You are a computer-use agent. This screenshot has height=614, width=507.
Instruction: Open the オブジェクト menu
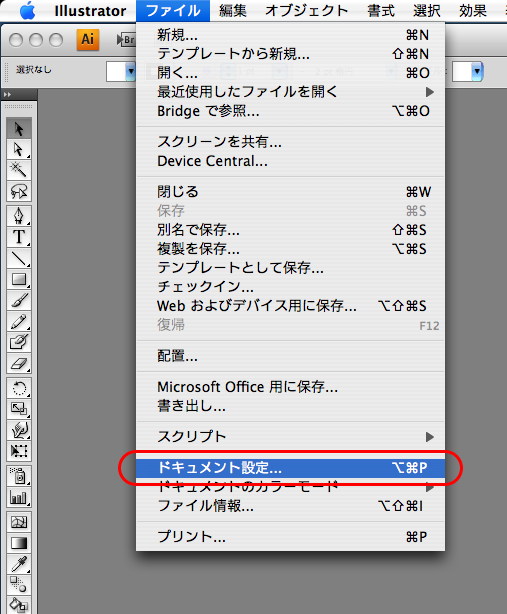coord(307,11)
